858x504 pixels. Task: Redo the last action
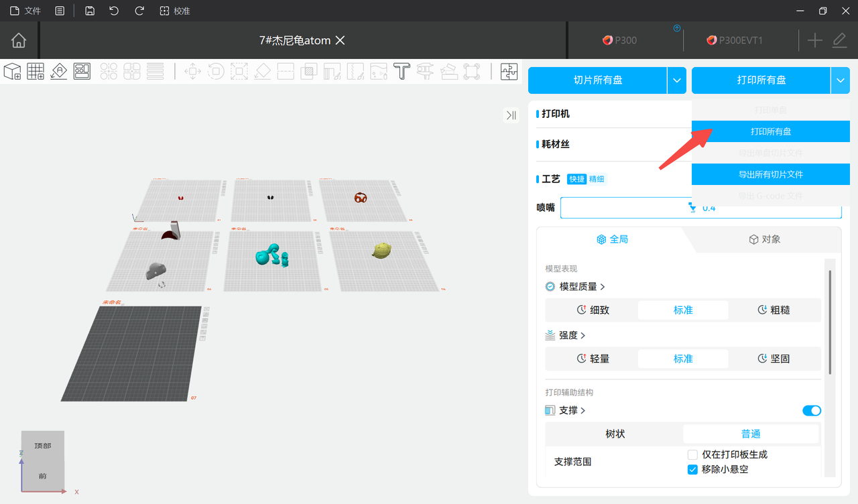tap(139, 11)
